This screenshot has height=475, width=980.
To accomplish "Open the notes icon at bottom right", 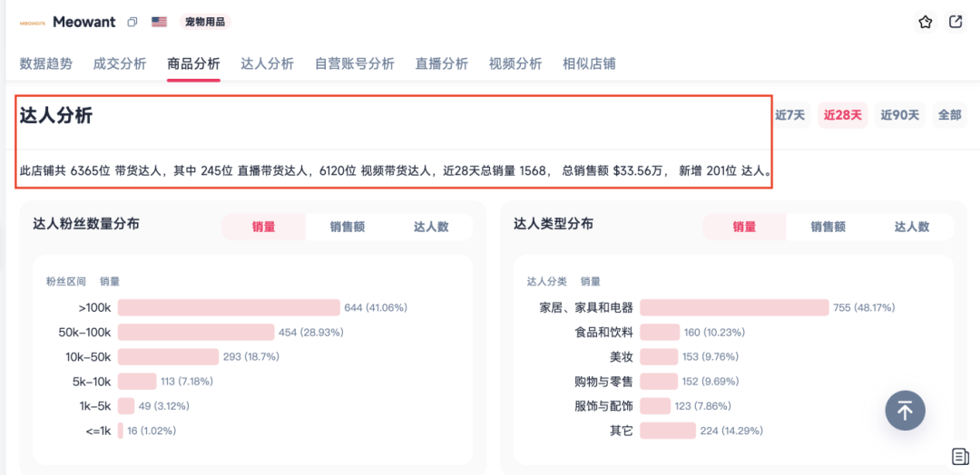I will pos(959,455).
